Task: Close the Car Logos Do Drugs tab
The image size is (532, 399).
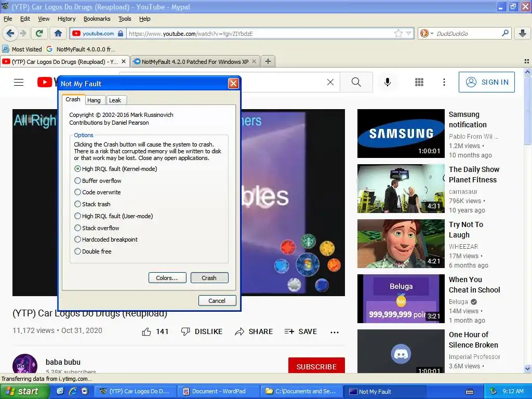Action: pyautogui.click(x=124, y=61)
